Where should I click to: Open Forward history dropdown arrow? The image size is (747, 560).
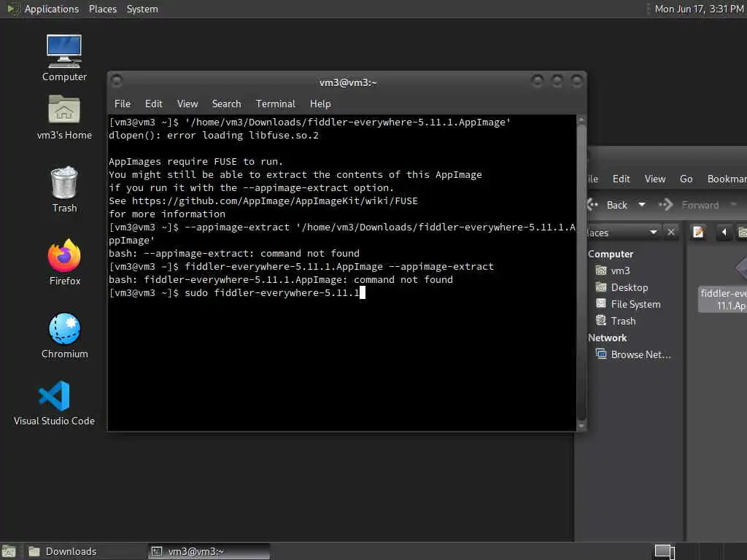733,205
